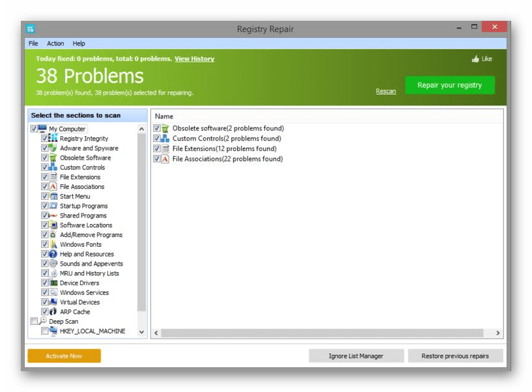Click the Shared Programs icon

tap(53, 215)
